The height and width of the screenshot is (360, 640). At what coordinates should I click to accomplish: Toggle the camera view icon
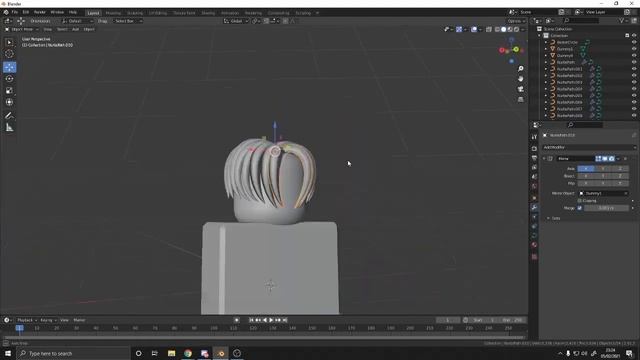[x=520, y=89]
